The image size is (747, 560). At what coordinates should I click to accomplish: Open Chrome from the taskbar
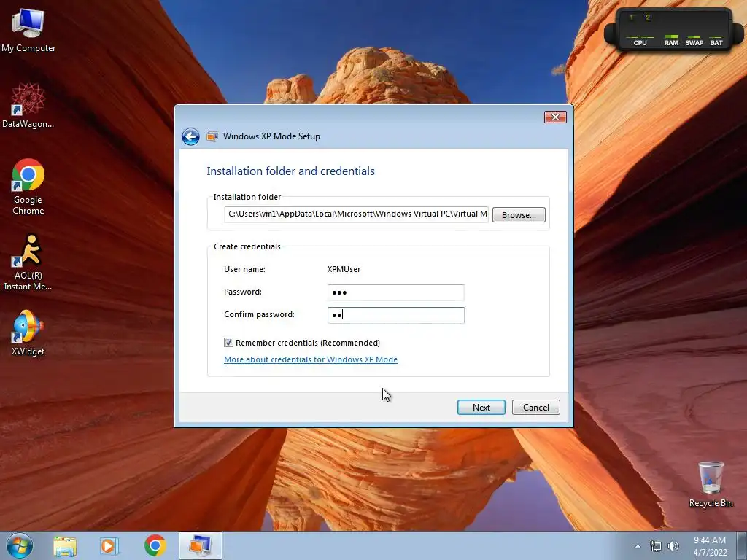point(155,545)
